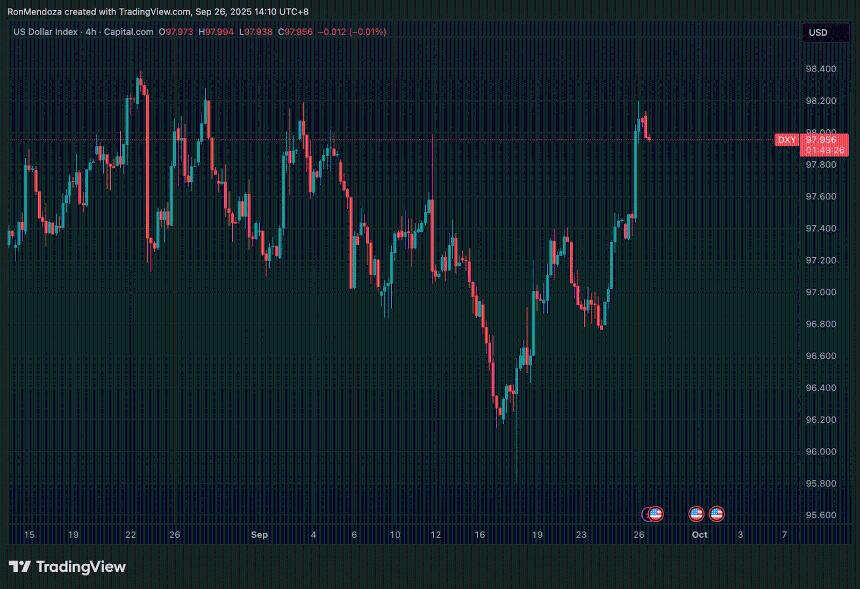The height and width of the screenshot is (589, 860).
Task: Click the Sep label on the time axis
Action: pos(258,535)
